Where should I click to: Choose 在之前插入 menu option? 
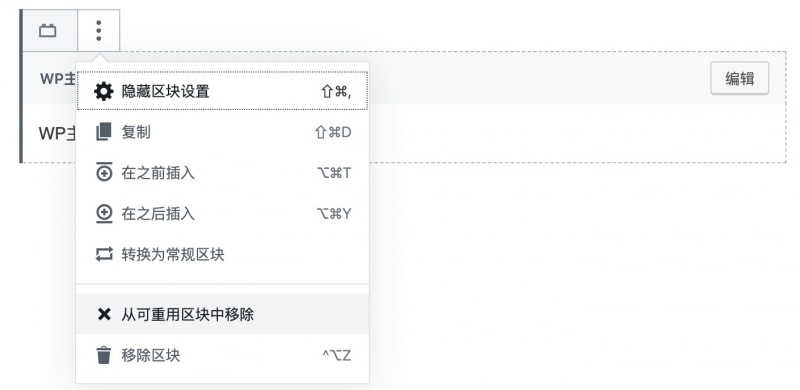[x=222, y=173]
